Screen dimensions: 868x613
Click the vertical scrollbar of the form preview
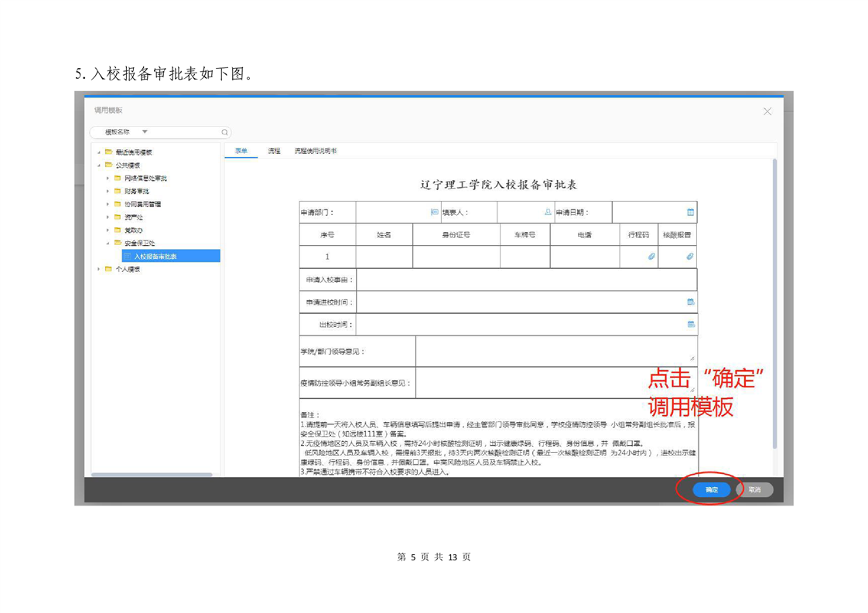click(774, 303)
